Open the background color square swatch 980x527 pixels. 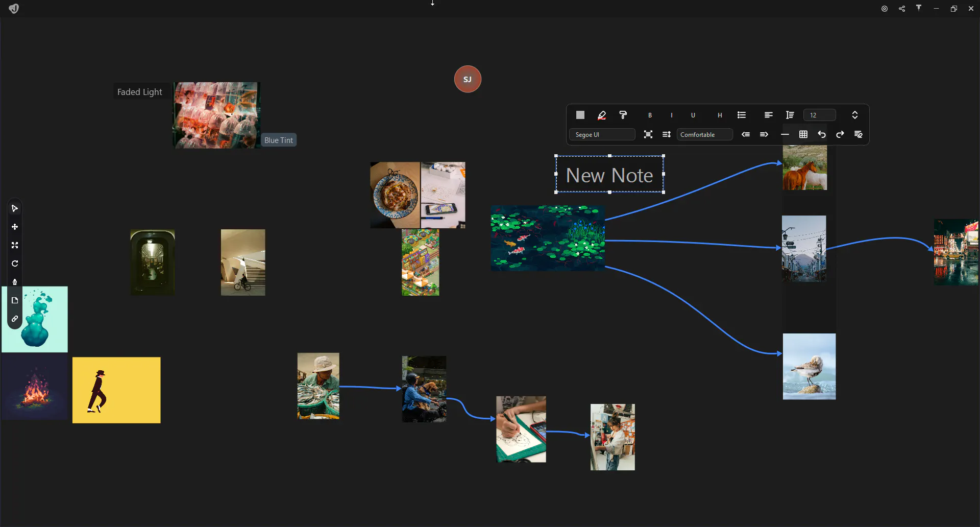(x=580, y=115)
